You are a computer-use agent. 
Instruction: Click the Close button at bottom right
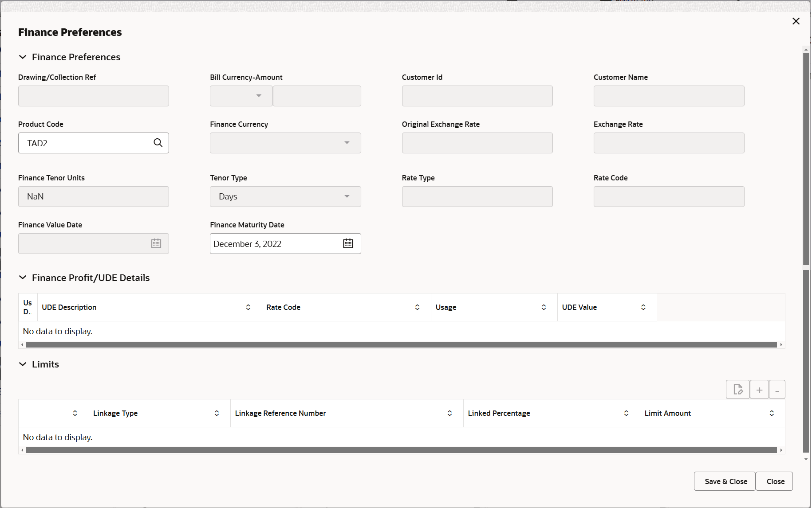[775, 481]
